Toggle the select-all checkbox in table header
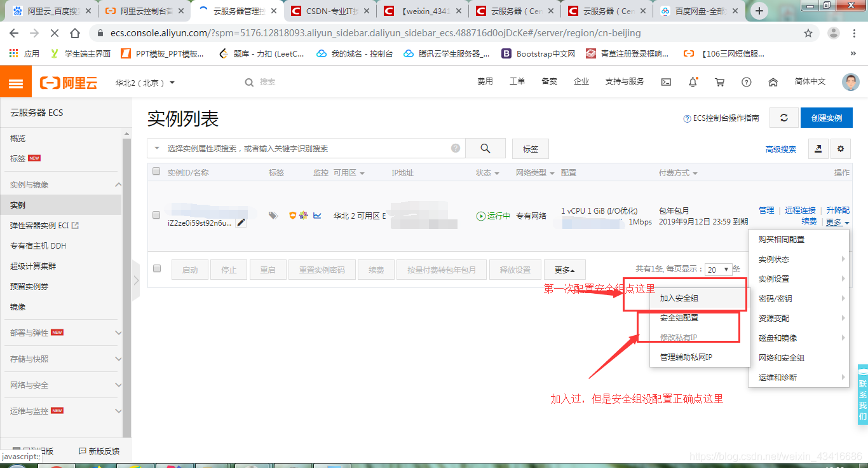Viewport: 868px width, 468px height. pyautogui.click(x=156, y=171)
